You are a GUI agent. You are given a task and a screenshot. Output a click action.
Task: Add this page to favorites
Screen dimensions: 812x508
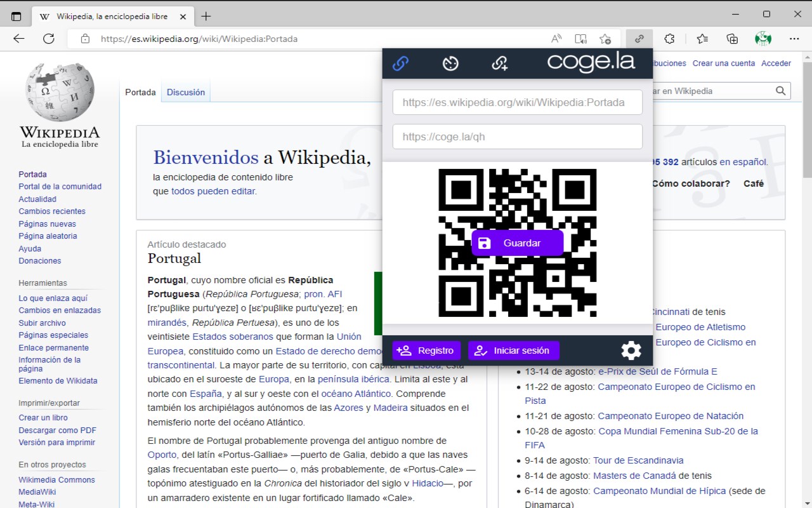[605, 39]
